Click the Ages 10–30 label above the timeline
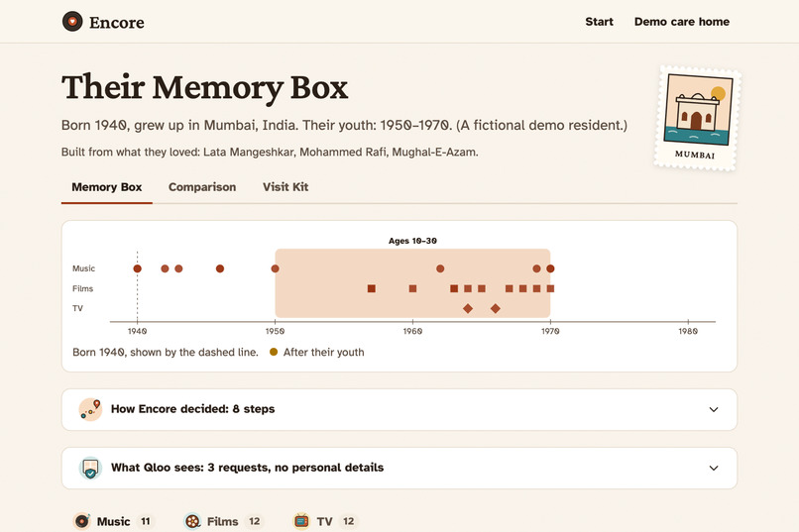This screenshot has height=532, width=799. pos(412,241)
